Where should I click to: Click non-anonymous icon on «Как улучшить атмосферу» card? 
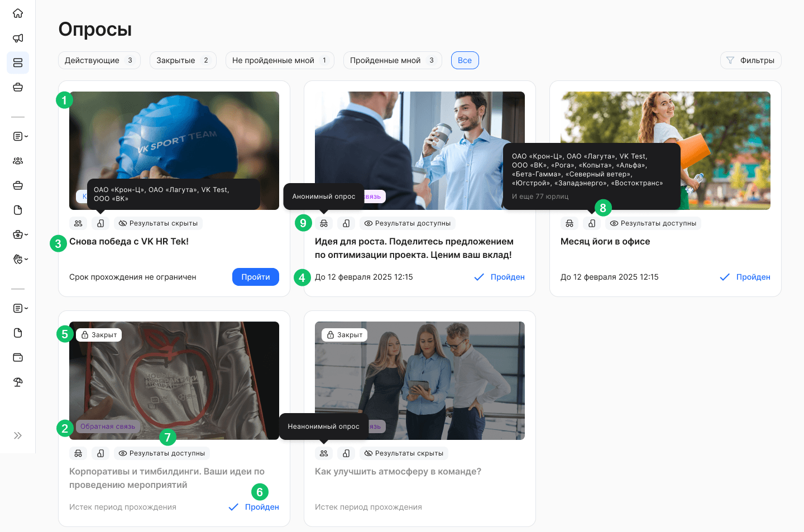point(324,453)
